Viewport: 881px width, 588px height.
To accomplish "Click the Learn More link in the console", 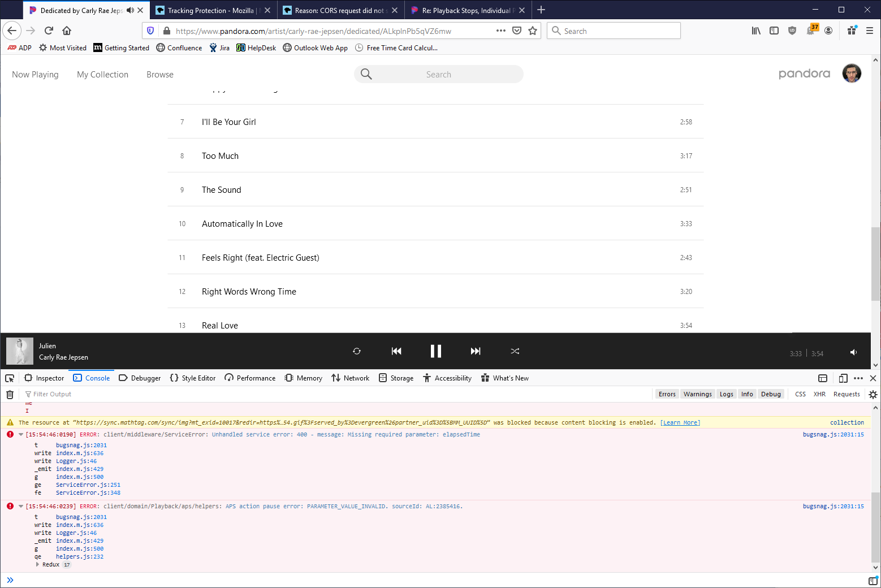I will click(x=680, y=422).
